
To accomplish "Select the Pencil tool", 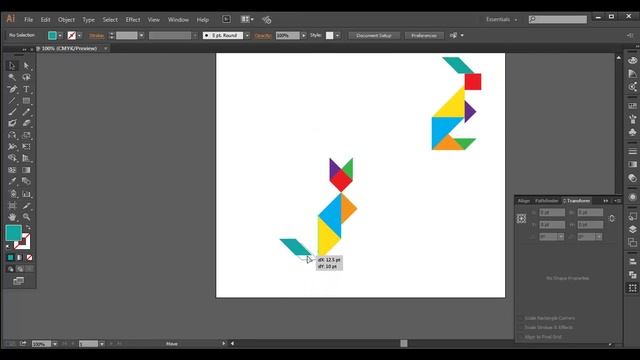I will (26, 112).
